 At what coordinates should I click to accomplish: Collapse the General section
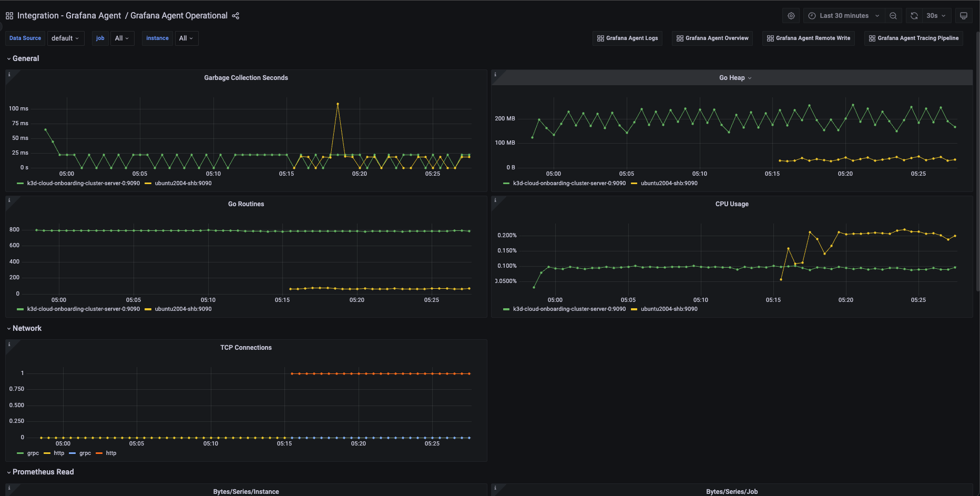23,58
